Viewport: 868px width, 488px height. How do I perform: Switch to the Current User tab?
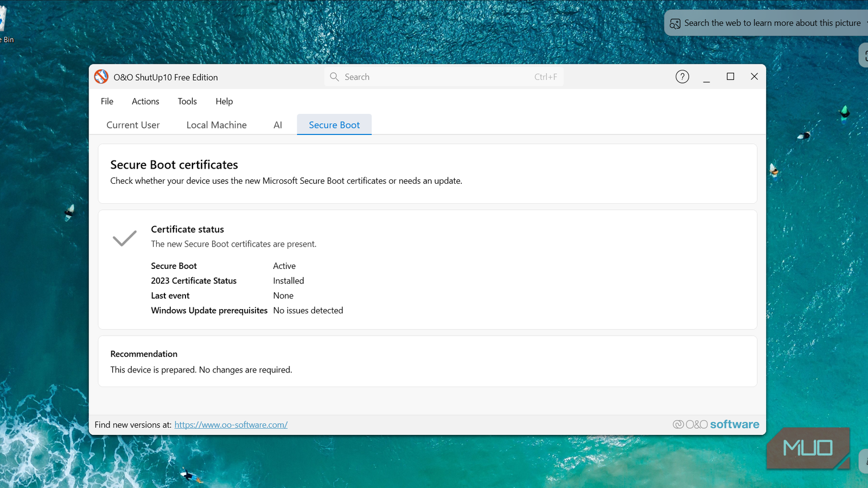point(133,125)
